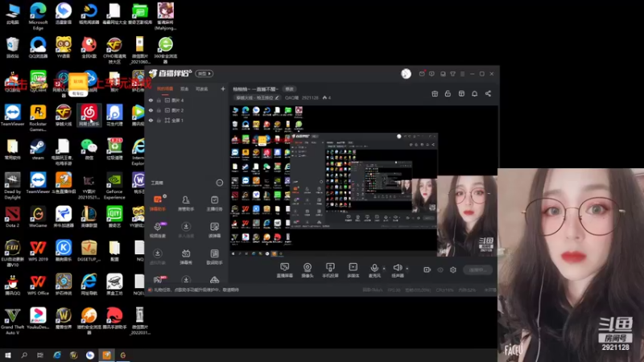Click the 直播伴侣 app on the taskbar
This screenshot has width=644, height=362.
(x=106, y=355)
